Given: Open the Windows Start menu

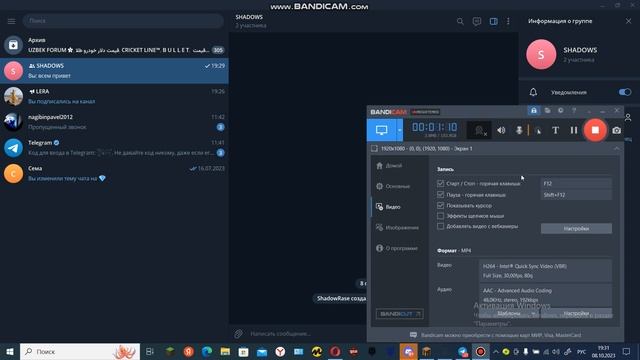Looking at the screenshot, I should [10, 351].
